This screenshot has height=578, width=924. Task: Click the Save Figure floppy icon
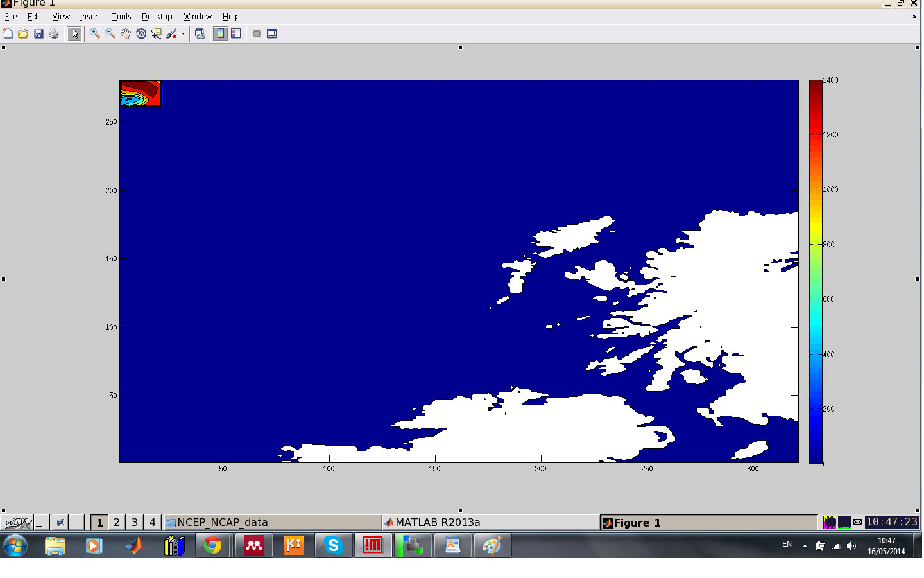(x=38, y=34)
